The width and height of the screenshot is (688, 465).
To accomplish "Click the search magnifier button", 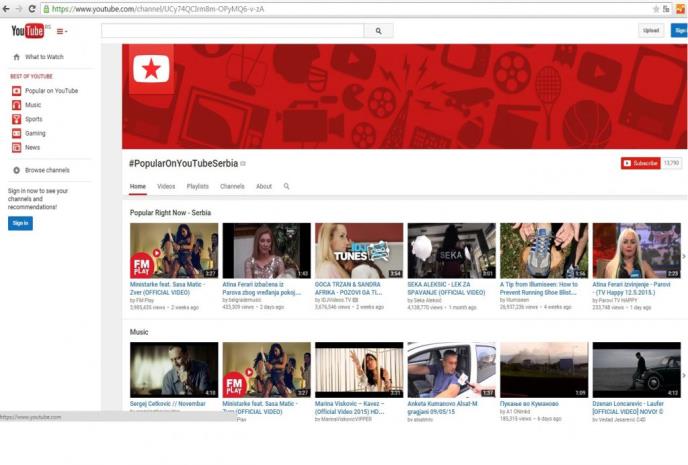I will [378, 31].
